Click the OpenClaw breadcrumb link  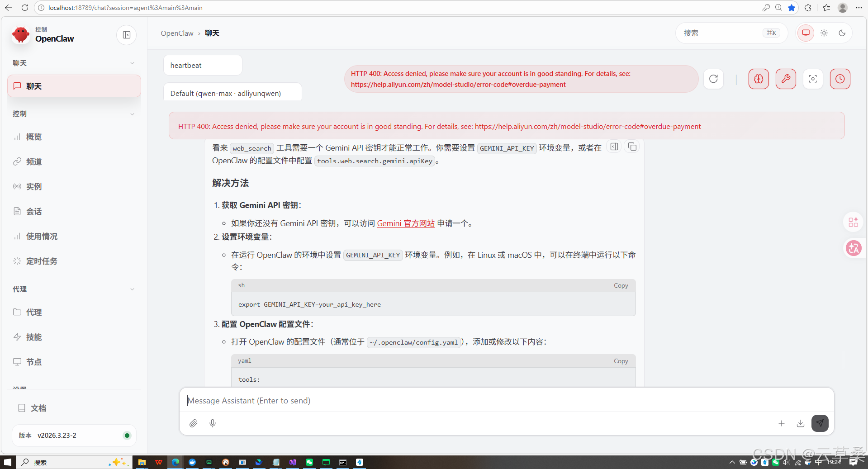177,33
